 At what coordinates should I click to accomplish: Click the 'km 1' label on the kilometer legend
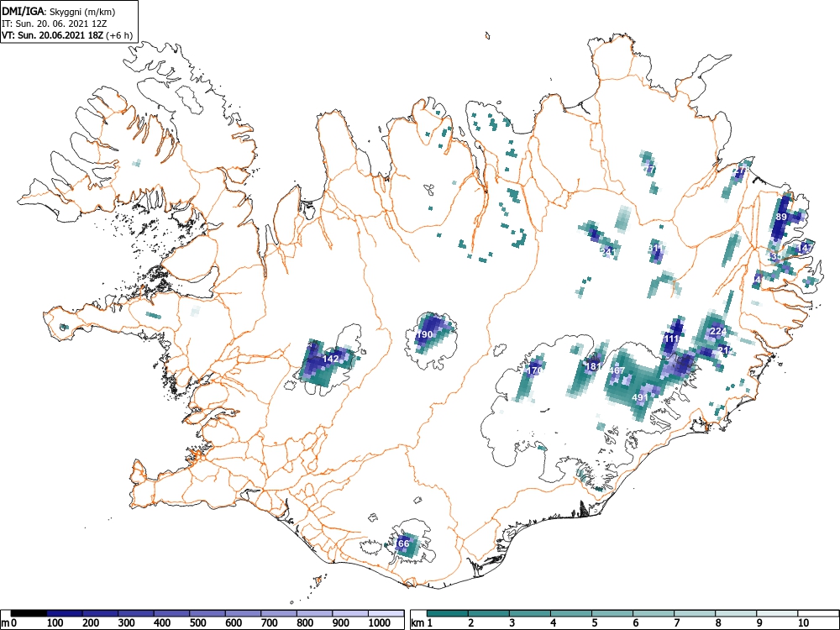(x=422, y=623)
